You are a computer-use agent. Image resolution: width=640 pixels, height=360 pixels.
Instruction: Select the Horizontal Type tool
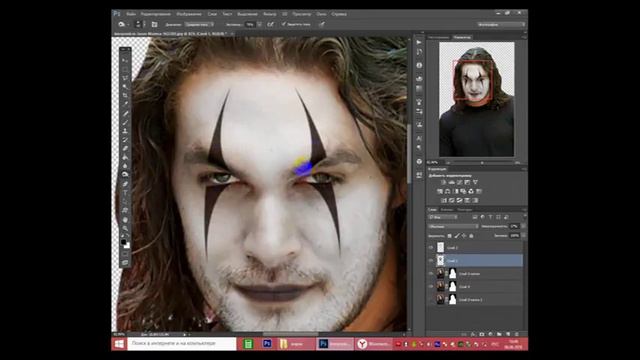click(125, 193)
